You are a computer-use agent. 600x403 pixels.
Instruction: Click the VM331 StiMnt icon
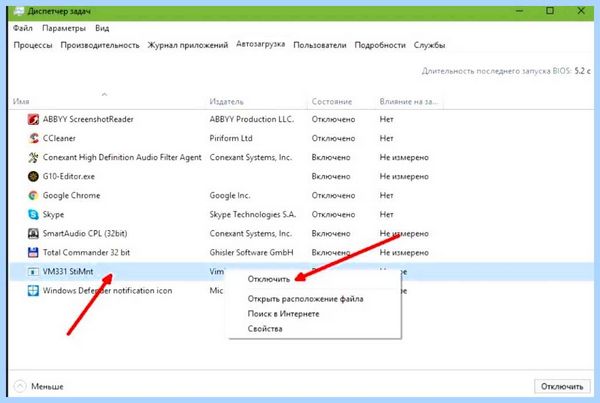(33, 272)
